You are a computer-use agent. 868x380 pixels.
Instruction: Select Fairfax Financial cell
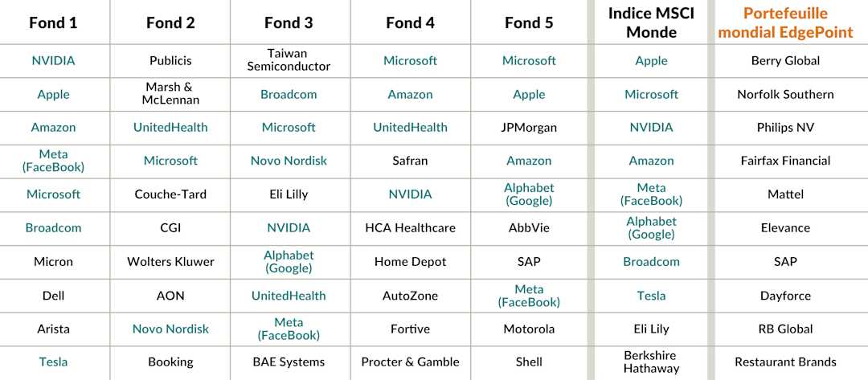785,161
